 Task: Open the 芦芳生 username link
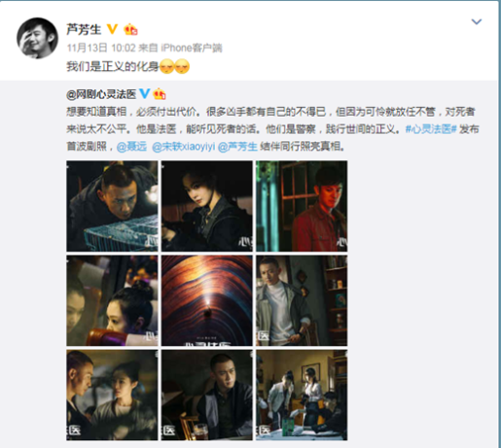[x=84, y=29]
